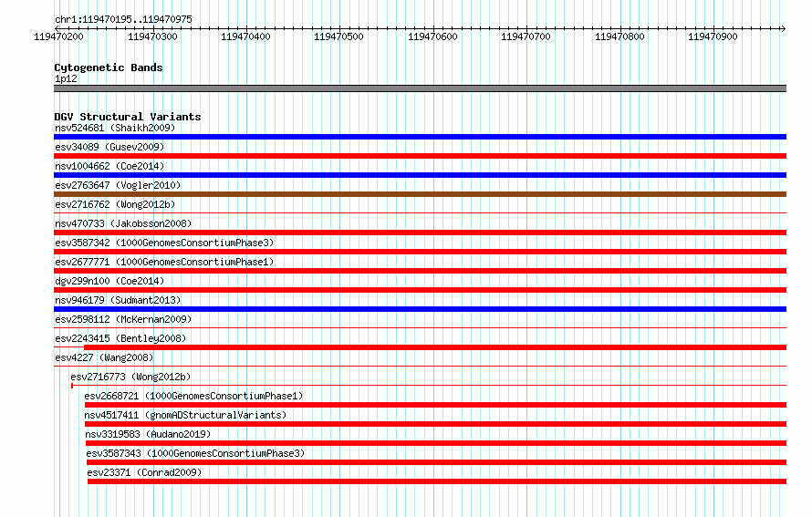812x517 pixels.
Task: Click ruler position 119470200
Action: pyautogui.click(x=58, y=36)
